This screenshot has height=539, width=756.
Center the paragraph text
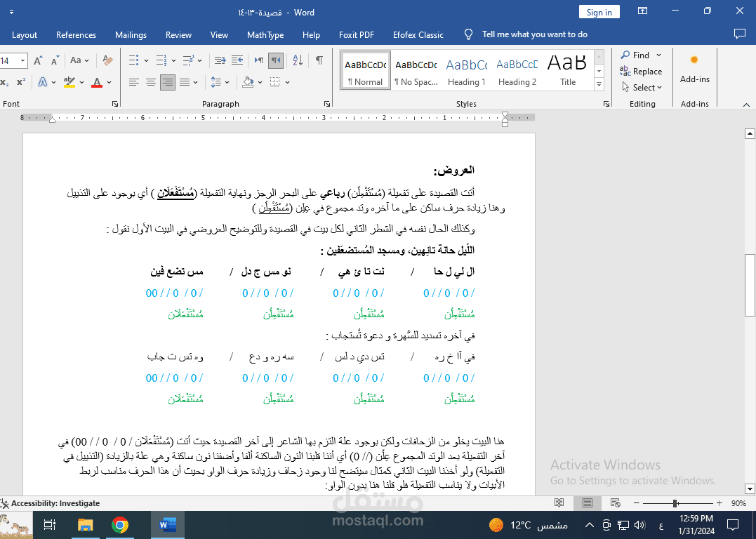coord(151,82)
